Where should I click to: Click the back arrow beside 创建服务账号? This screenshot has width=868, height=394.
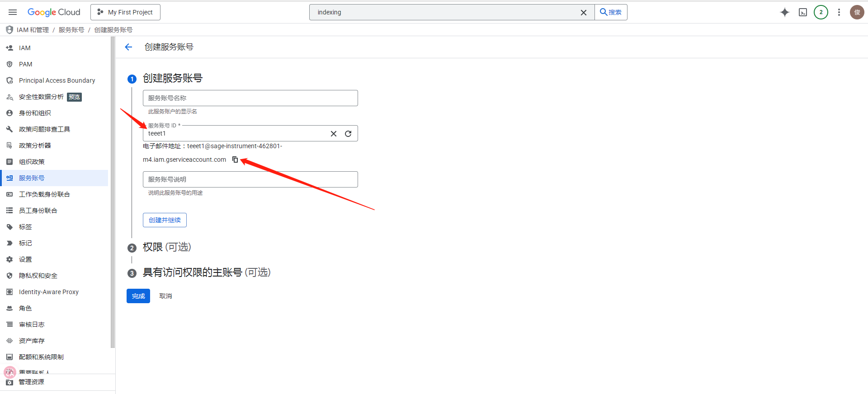(128, 47)
